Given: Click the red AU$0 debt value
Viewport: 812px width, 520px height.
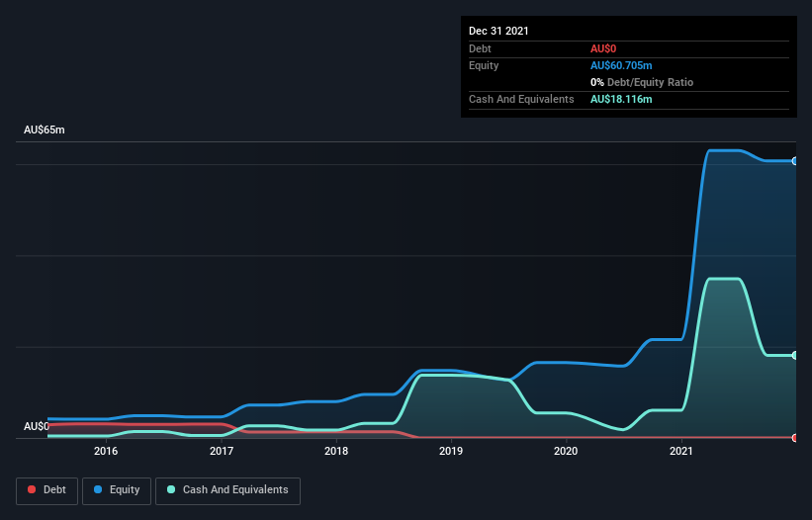Looking at the screenshot, I should tap(603, 48).
